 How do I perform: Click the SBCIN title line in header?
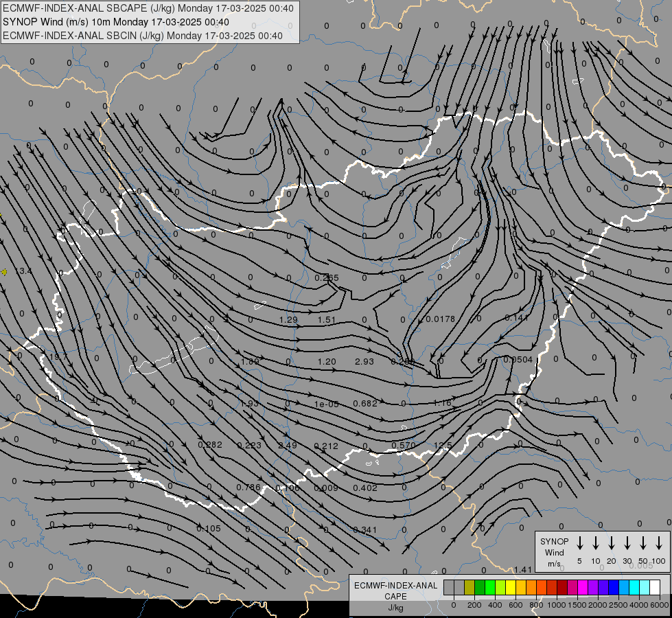click(x=143, y=36)
